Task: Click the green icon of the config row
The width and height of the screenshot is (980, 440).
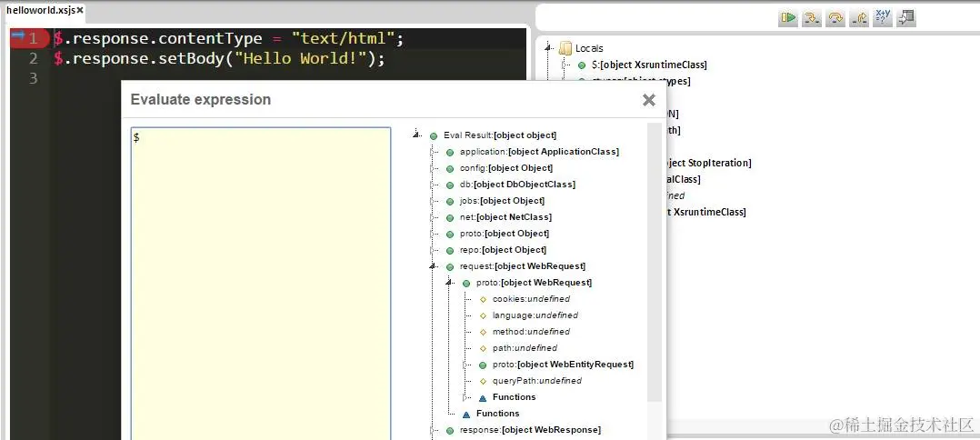Action: (450, 168)
